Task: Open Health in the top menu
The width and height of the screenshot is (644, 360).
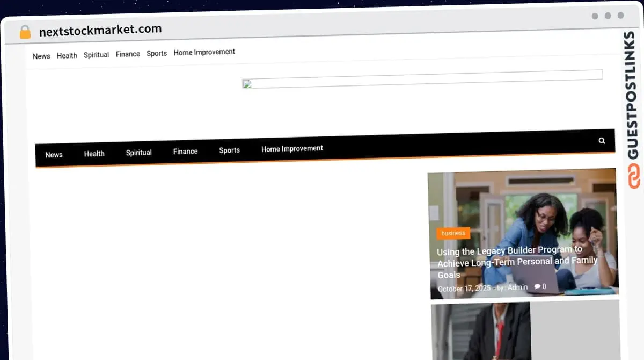Action: pyautogui.click(x=67, y=55)
